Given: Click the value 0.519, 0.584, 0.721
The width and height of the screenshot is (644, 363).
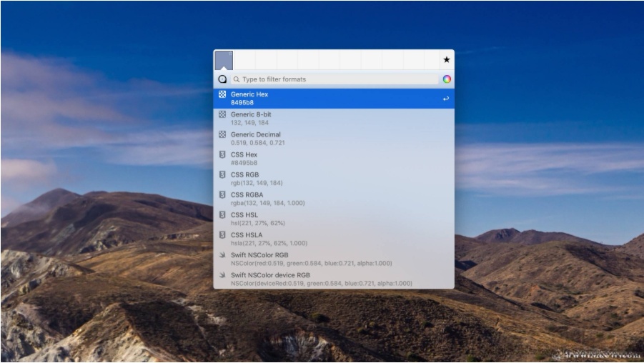Looking at the screenshot, I should point(257,143).
